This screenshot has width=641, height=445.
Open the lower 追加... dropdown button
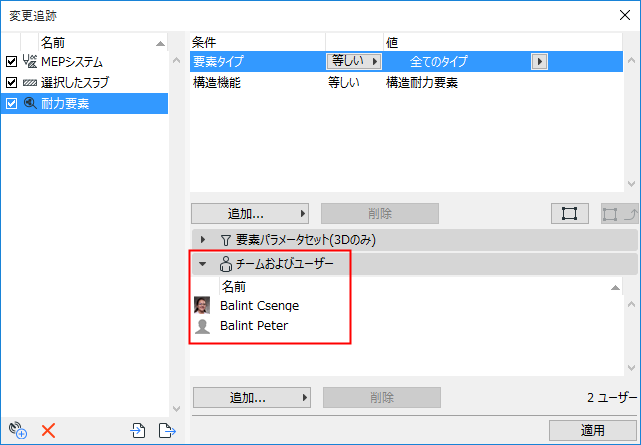pyautogui.click(x=252, y=398)
